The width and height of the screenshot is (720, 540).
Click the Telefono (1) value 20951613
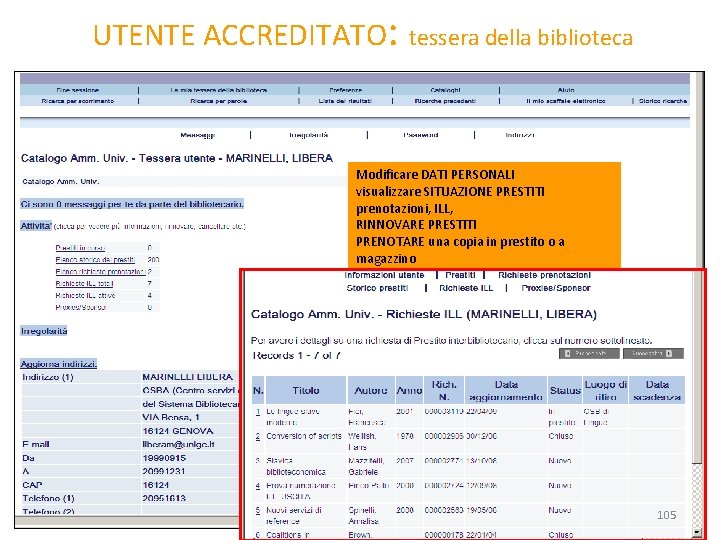(x=164, y=498)
